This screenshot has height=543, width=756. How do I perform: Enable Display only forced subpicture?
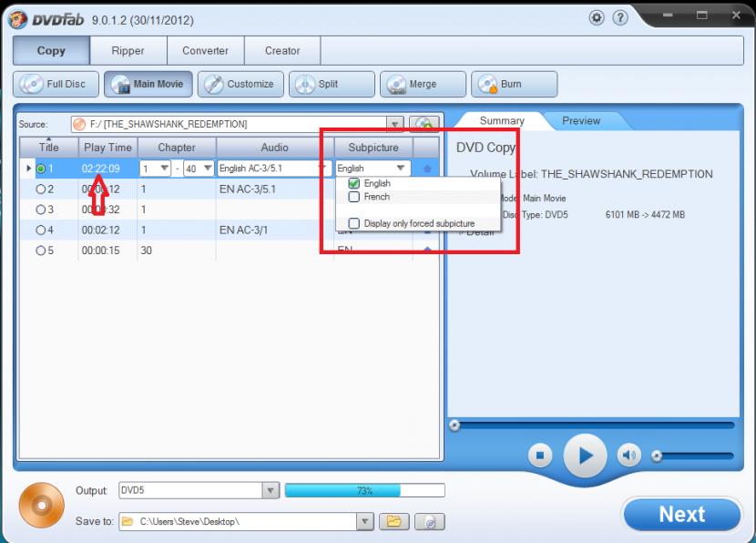[x=354, y=223]
